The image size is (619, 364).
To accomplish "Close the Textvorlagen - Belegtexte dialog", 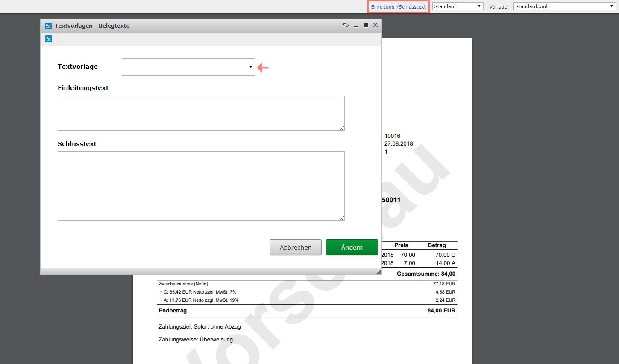I will (x=376, y=25).
